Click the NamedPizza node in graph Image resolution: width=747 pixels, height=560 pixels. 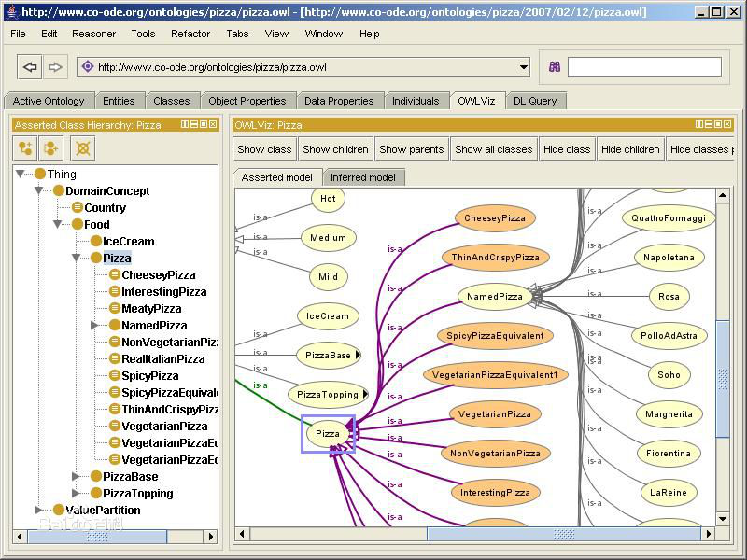click(x=495, y=297)
